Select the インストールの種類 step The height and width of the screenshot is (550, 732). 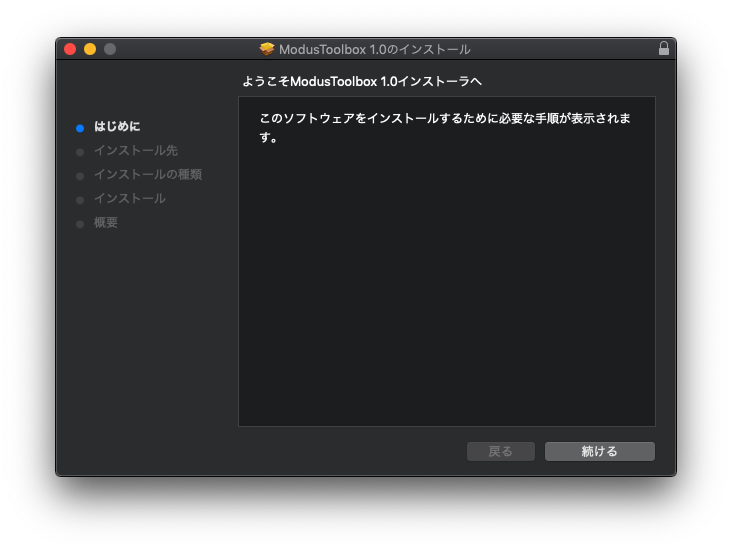148,175
